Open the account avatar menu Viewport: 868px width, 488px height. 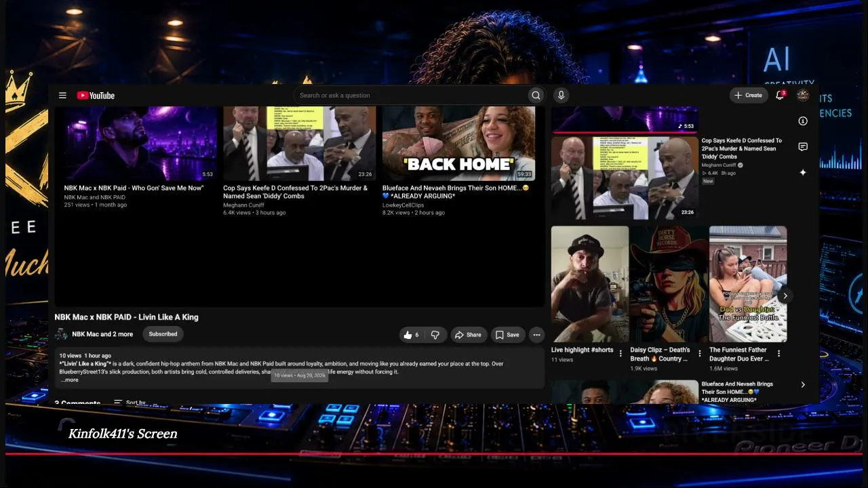pyautogui.click(x=803, y=96)
